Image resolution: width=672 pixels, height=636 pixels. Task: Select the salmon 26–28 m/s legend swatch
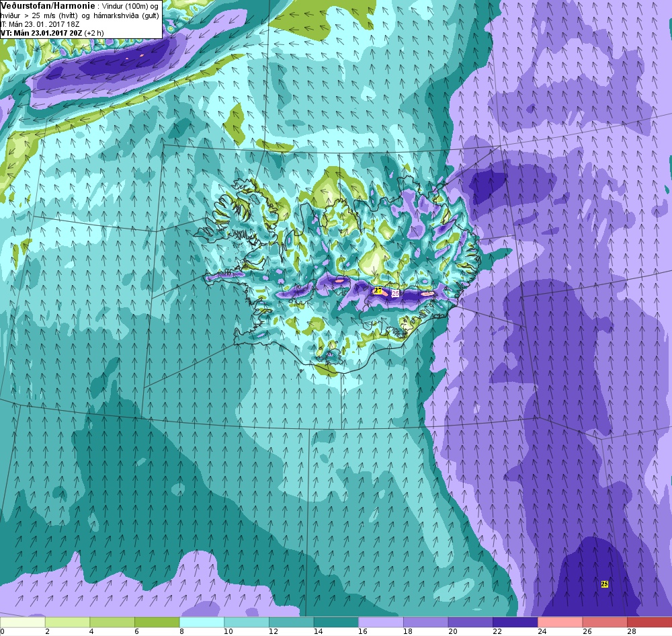point(605,623)
